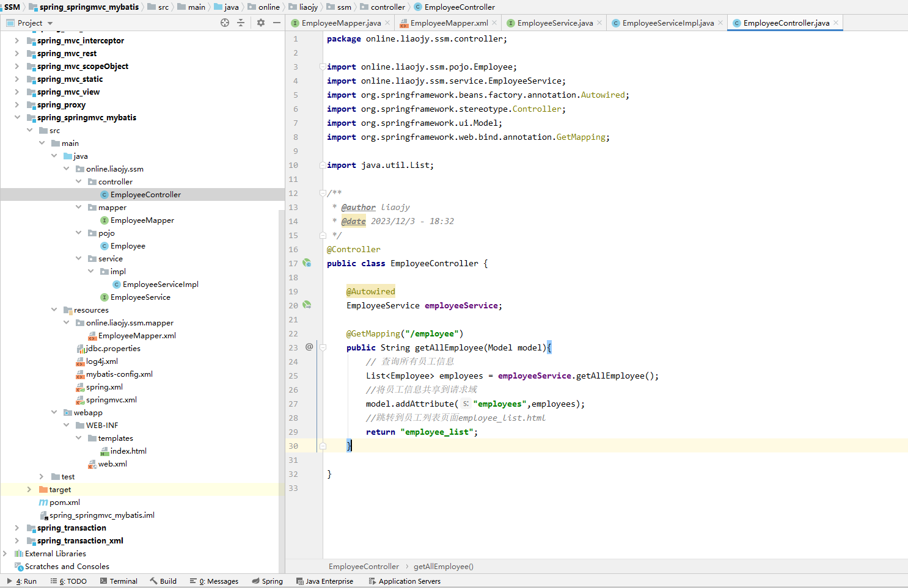Open the Run tool window

22,581
